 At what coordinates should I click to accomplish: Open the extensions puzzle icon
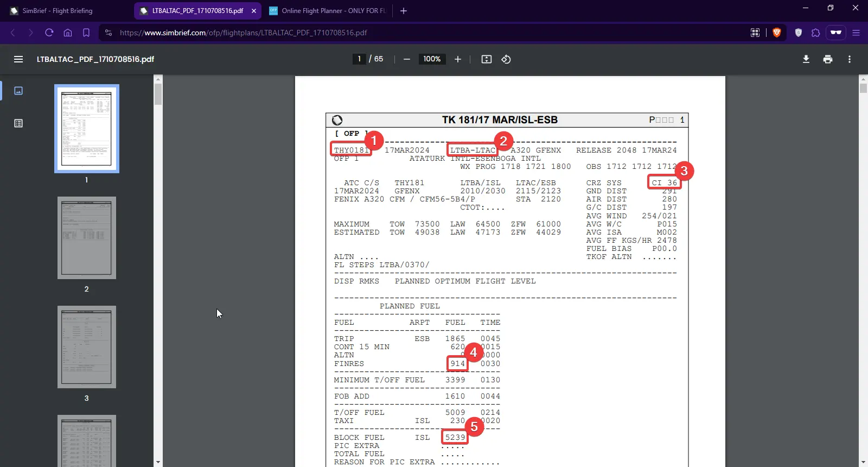coord(815,33)
